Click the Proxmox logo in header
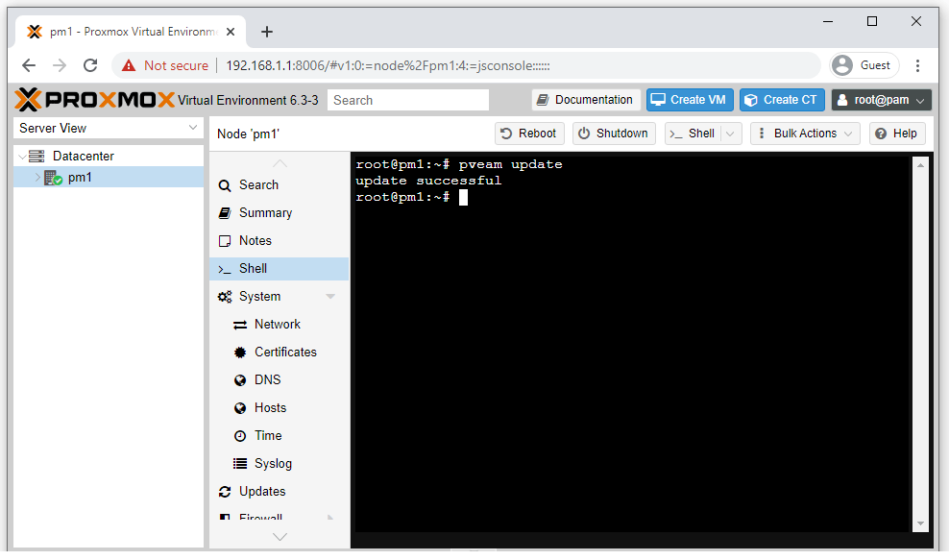This screenshot has width=949, height=560. (94, 100)
